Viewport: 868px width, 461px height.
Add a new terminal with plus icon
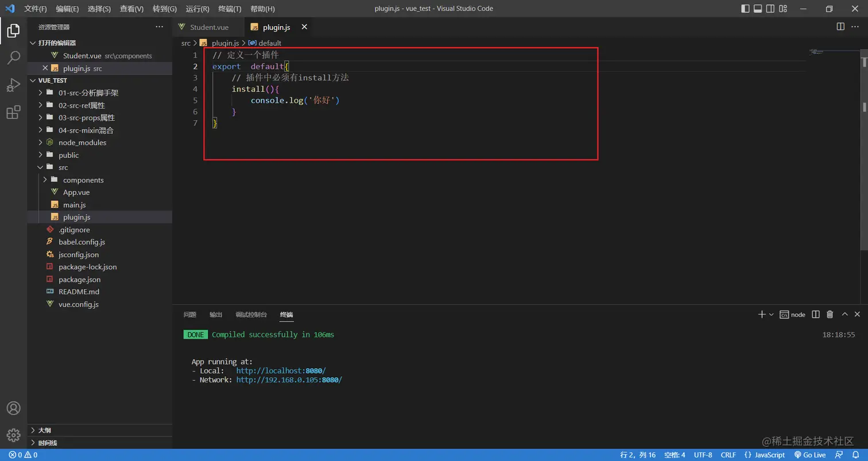(x=762, y=314)
